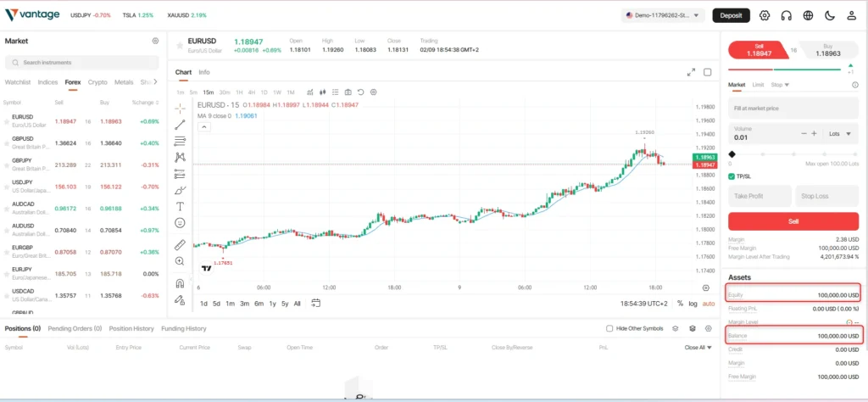Open the language globe selector
The width and height of the screenshot is (868, 402).
tap(808, 15)
